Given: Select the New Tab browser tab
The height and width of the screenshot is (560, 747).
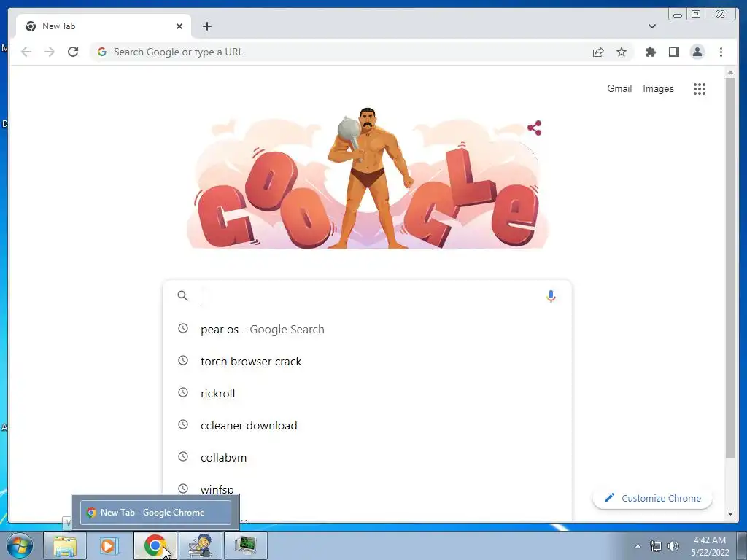Looking at the screenshot, I should click(x=104, y=26).
